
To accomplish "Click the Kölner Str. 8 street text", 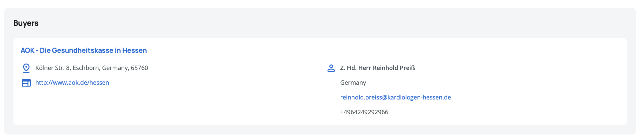I will (53, 68).
